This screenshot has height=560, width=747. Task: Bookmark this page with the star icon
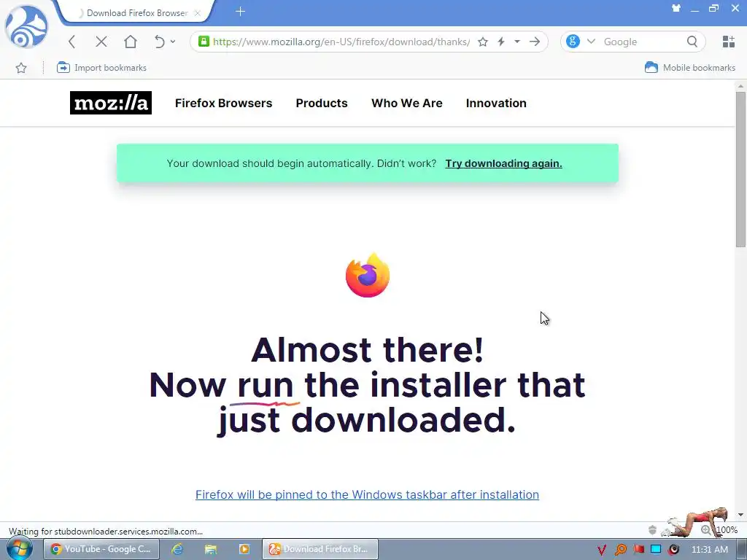483,42
